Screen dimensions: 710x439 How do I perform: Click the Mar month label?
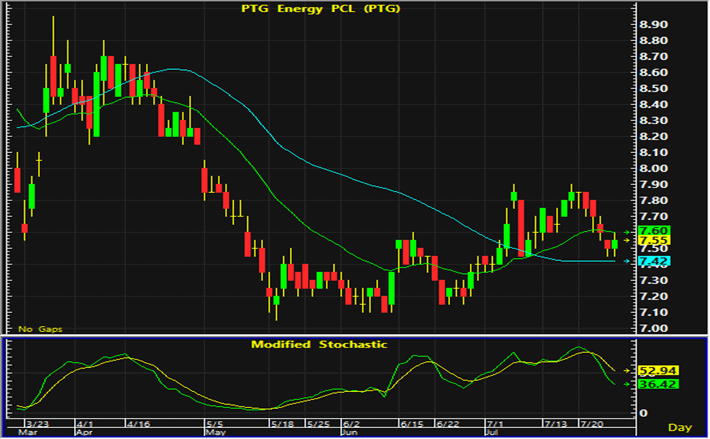(27, 432)
